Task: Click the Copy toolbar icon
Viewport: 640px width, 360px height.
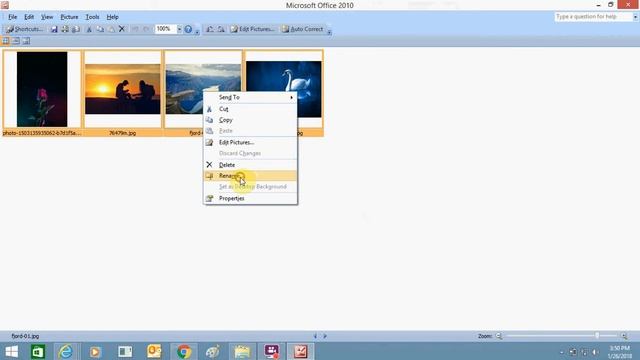Action: click(x=100, y=29)
